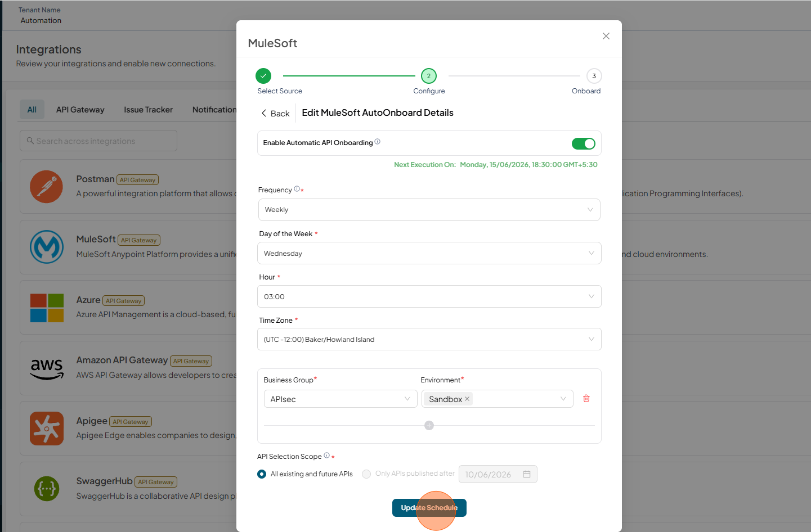Toggle Enable Automatic API Onboarding switch
This screenshot has height=532, width=811.
click(x=583, y=143)
